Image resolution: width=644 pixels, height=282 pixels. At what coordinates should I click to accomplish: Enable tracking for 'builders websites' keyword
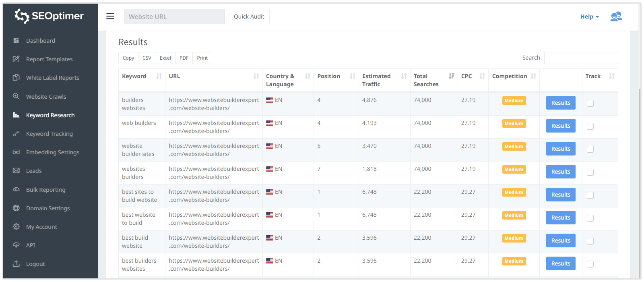click(x=590, y=103)
